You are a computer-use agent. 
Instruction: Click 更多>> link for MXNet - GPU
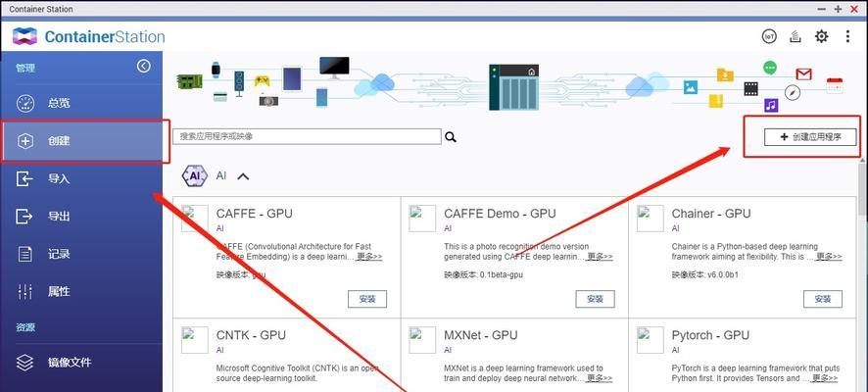coord(600,378)
